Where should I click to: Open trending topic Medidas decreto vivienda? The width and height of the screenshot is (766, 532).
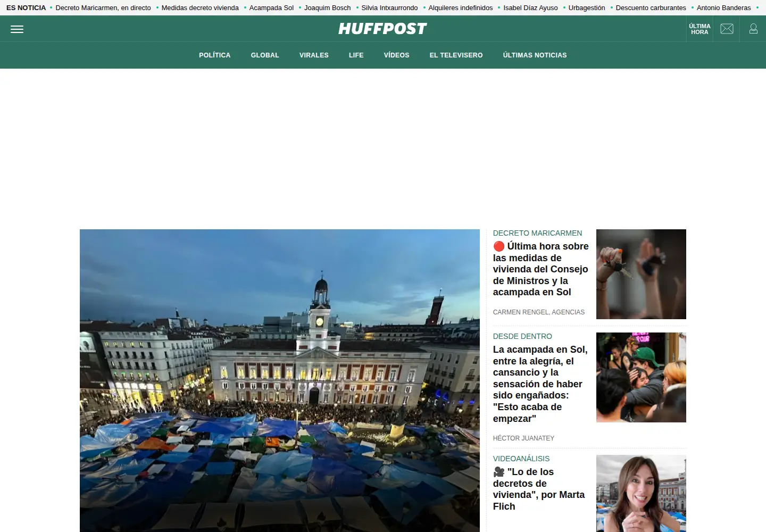coord(200,8)
